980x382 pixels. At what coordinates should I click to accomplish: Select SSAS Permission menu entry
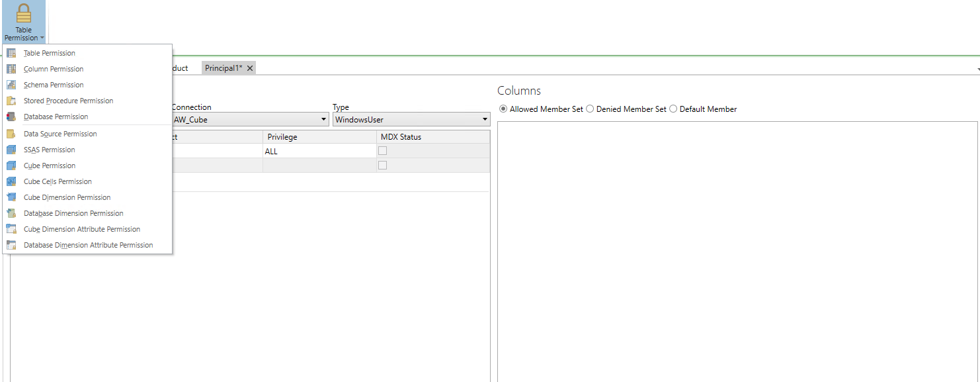(x=87, y=150)
